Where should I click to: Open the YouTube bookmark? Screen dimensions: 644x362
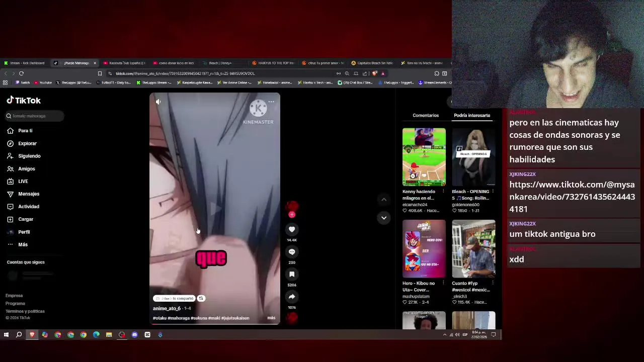tap(43, 82)
